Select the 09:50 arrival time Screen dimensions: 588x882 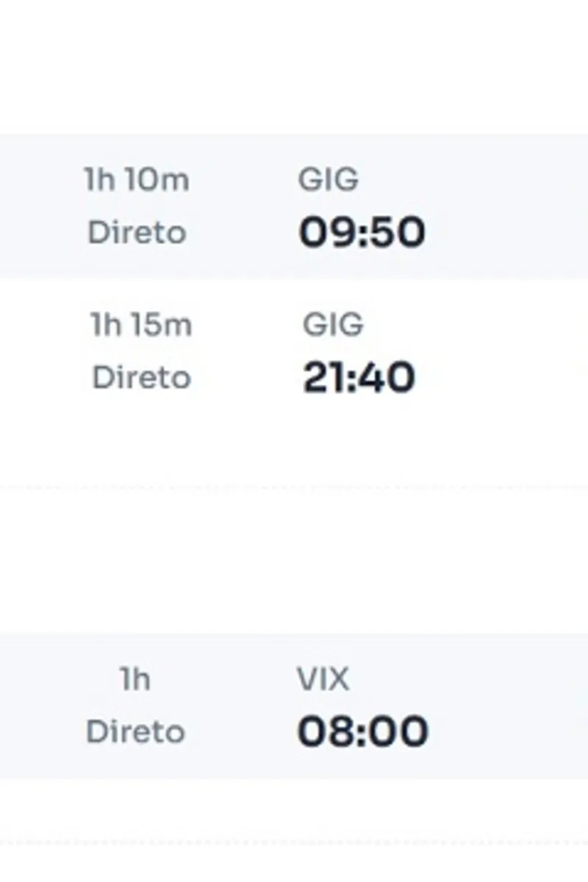tap(362, 232)
